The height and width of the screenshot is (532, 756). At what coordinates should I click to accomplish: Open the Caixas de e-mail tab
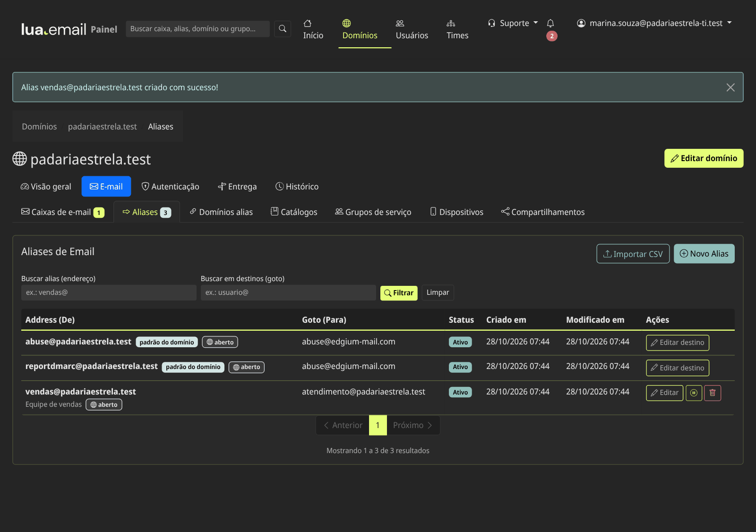pyautogui.click(x=62, y=212)
